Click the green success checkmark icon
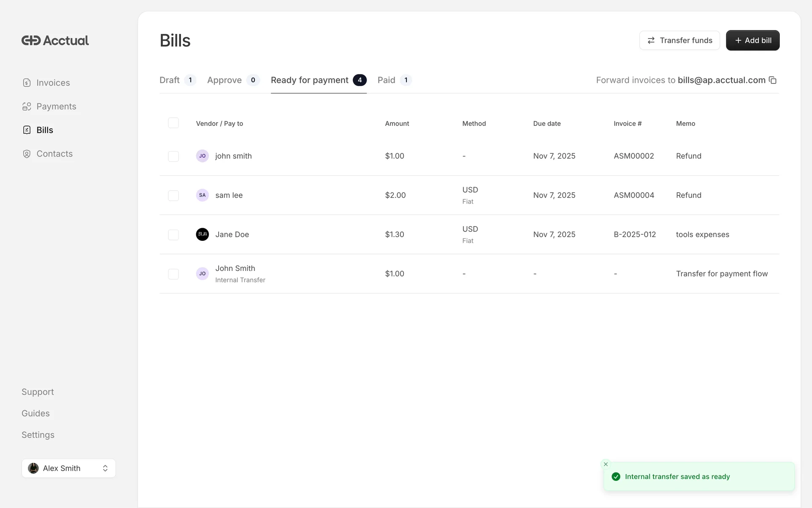The image size is (812, 508). 616,477
